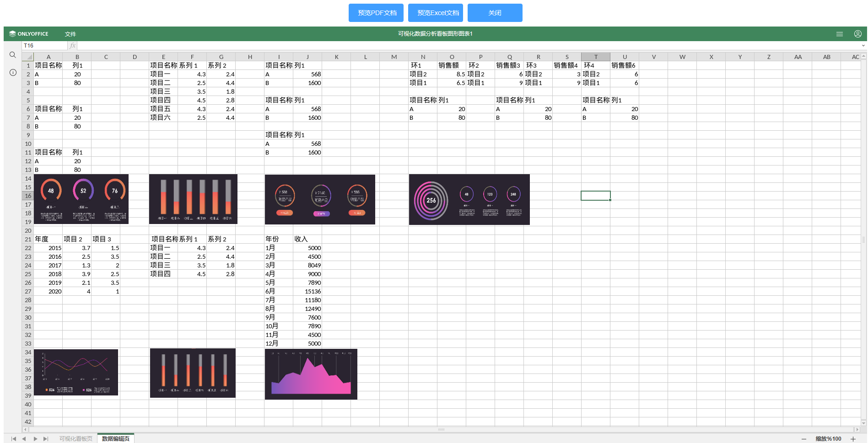Select row header 16
The width and height of the screenshot is (868, 443).
pyautogui.click(x=28, y=196)
